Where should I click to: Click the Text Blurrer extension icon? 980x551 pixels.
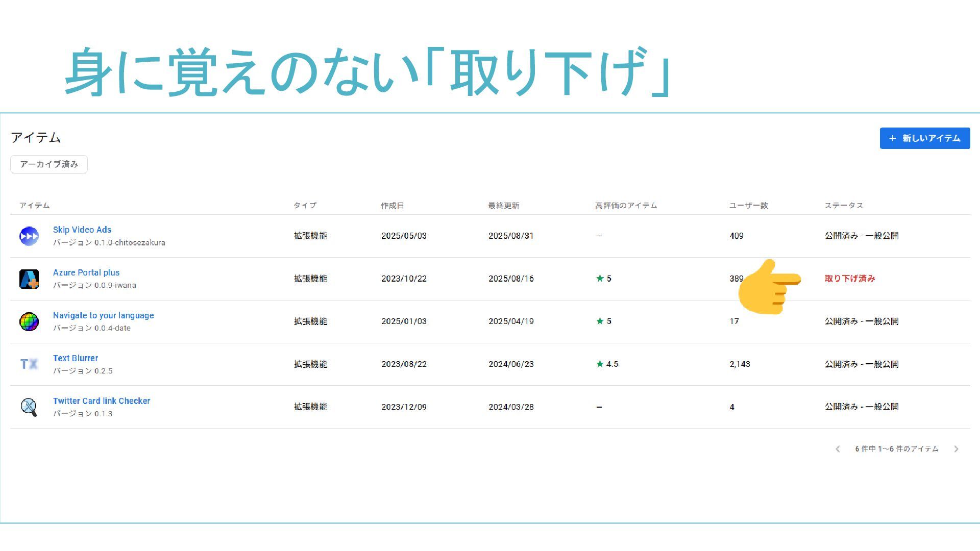tap(29, 364)
